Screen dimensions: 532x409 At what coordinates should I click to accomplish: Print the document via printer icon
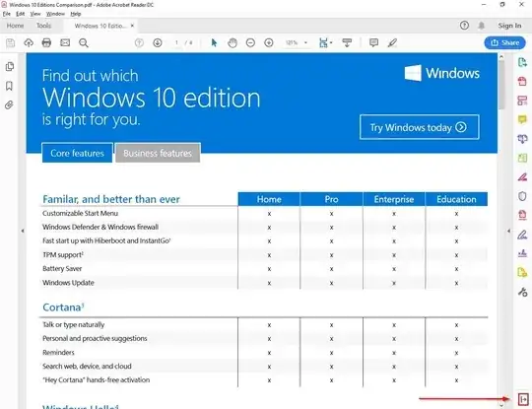pyautogui.click(x=46, y=42)
